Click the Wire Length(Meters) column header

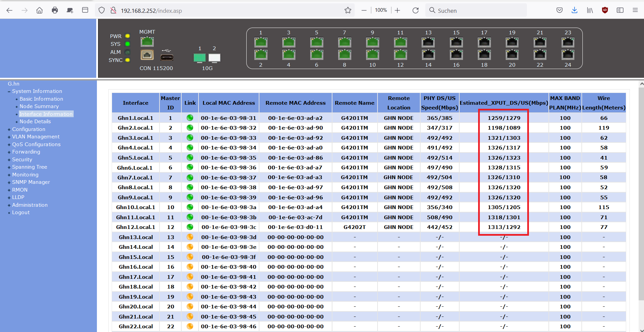pyautogui.click(x=604, y=103)
